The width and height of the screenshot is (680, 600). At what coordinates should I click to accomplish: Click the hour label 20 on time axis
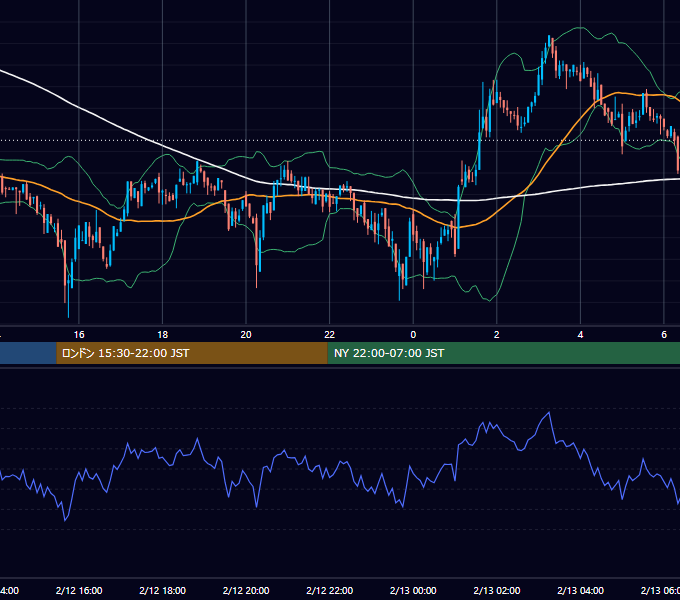pos(246,335)
